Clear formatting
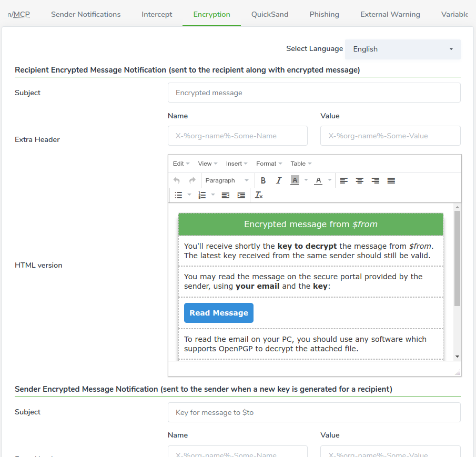This screenshot has width=476, height=457. (x=259, y=195)
